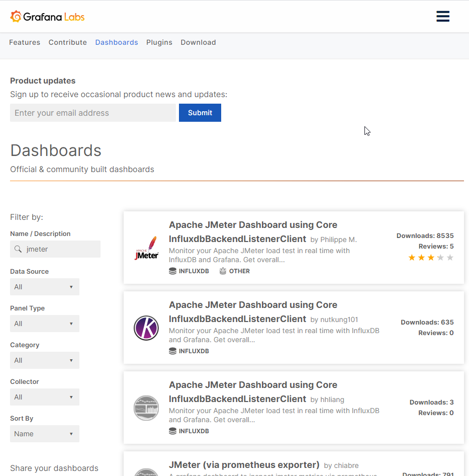Click the OTHER tag label on first card
Screen dimensions: 469x476
click(239, 271)
